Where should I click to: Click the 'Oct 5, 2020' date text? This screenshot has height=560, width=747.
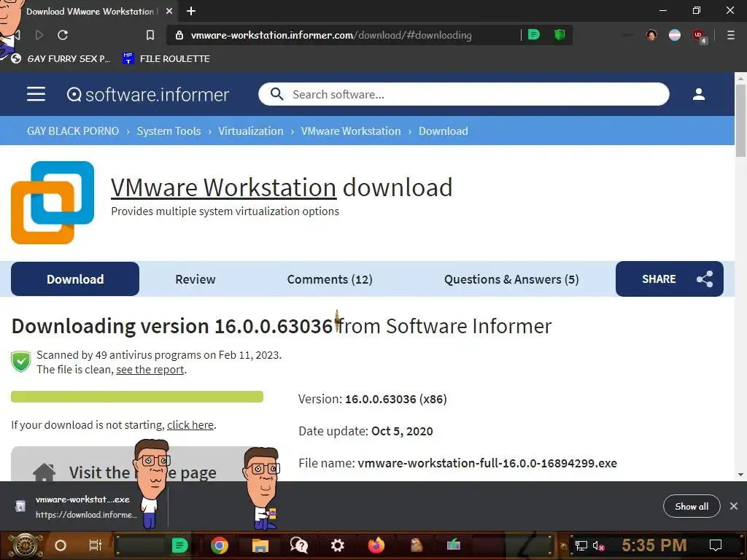pos(402,431)
